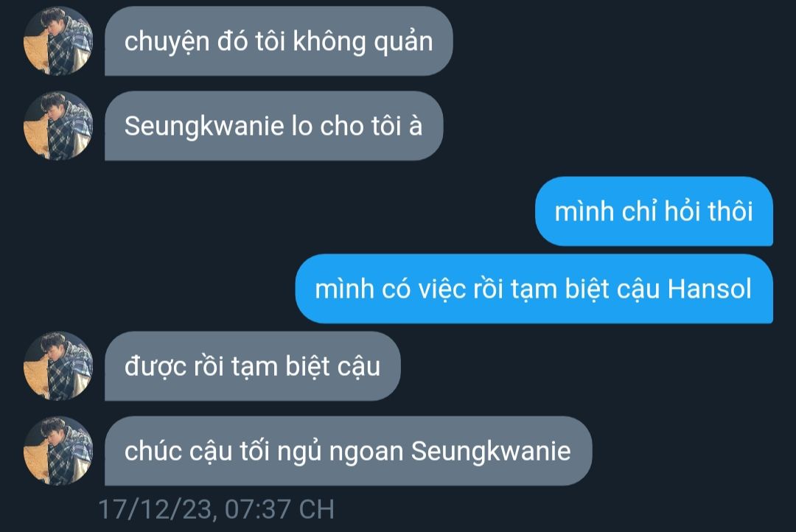This screenshot has height=532, width=796.
Task: Tap avatar next to the good-night message
Action: 58,451
